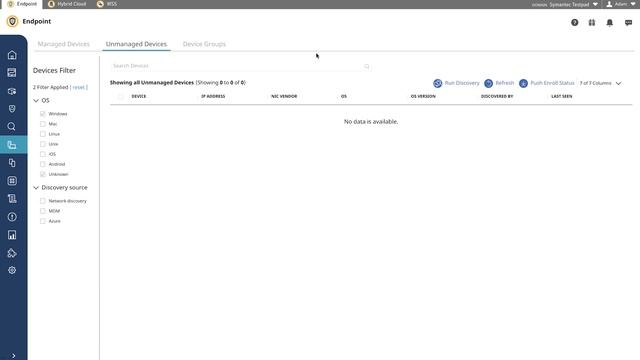Click the icon between help and bell
The image size is (640, 360).
click(x=591, y=22)
